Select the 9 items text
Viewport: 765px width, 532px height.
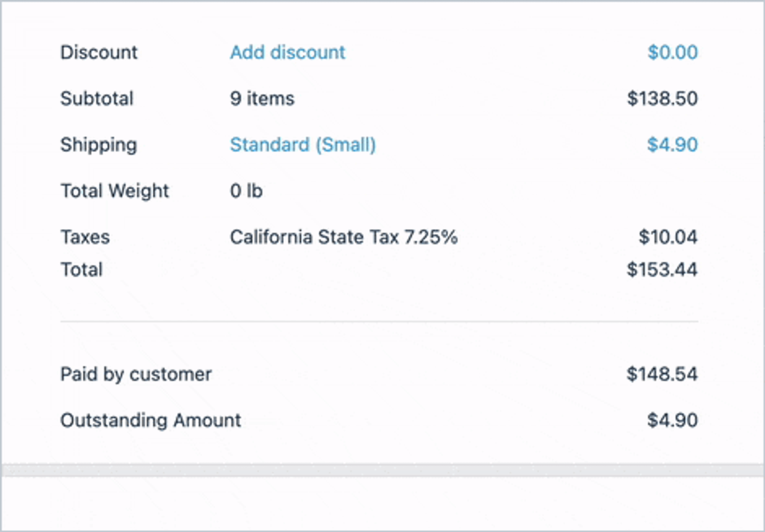pos(262,99)
